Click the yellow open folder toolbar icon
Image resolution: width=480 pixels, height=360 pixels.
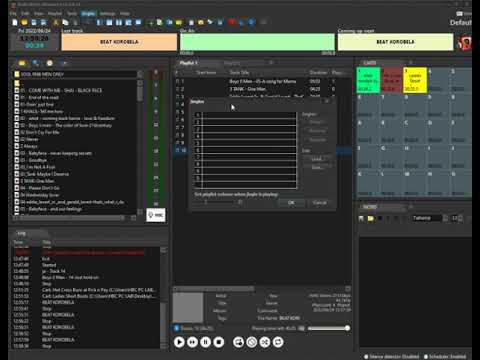point(24,22)
